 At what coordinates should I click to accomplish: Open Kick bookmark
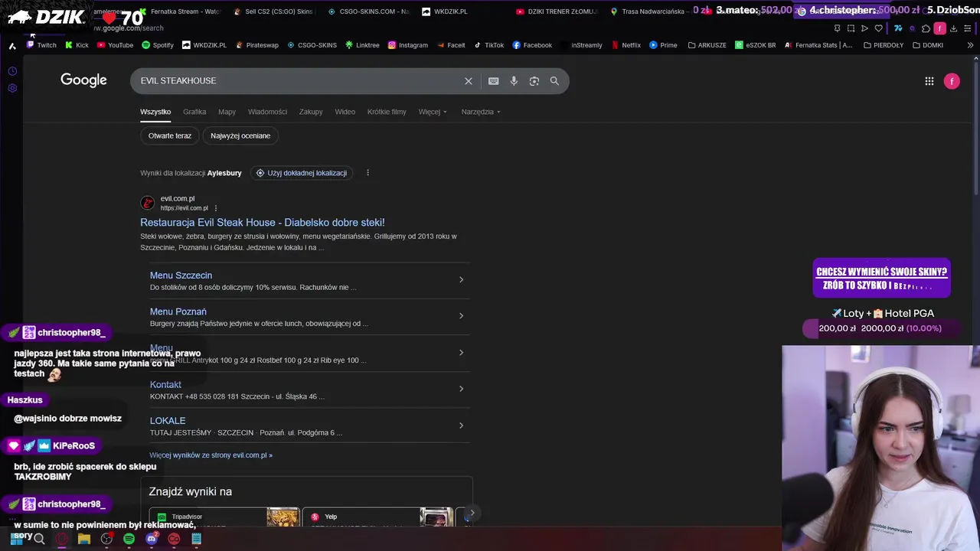click(x=77, y=45)
